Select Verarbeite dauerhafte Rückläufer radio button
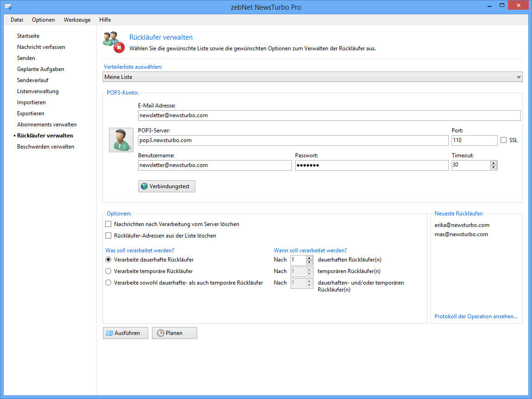The width and height of the screenshot is (532, 399). point(108,260)
